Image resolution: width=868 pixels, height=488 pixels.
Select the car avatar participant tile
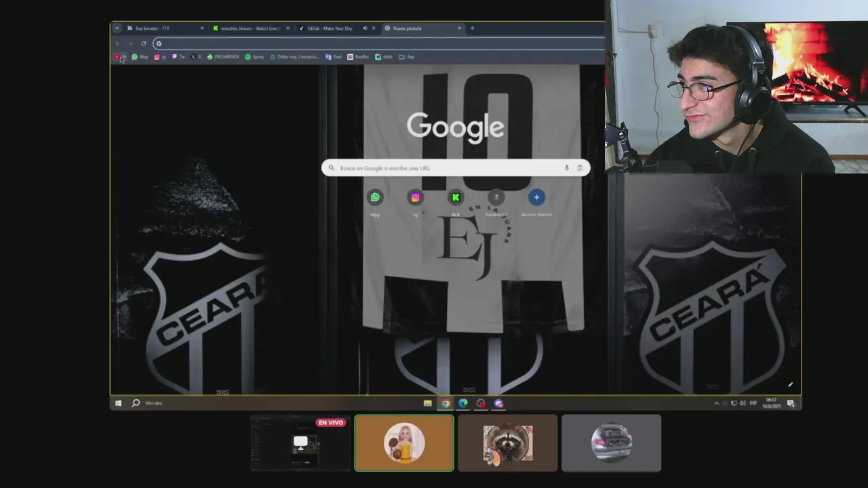(611, 443)
